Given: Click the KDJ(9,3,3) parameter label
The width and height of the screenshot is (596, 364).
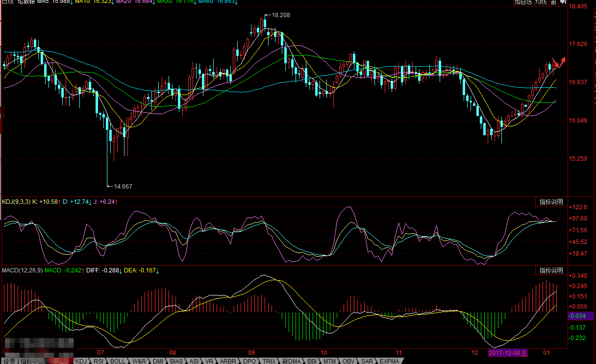Looking at the screenshot, I should [x=16, y=202].
